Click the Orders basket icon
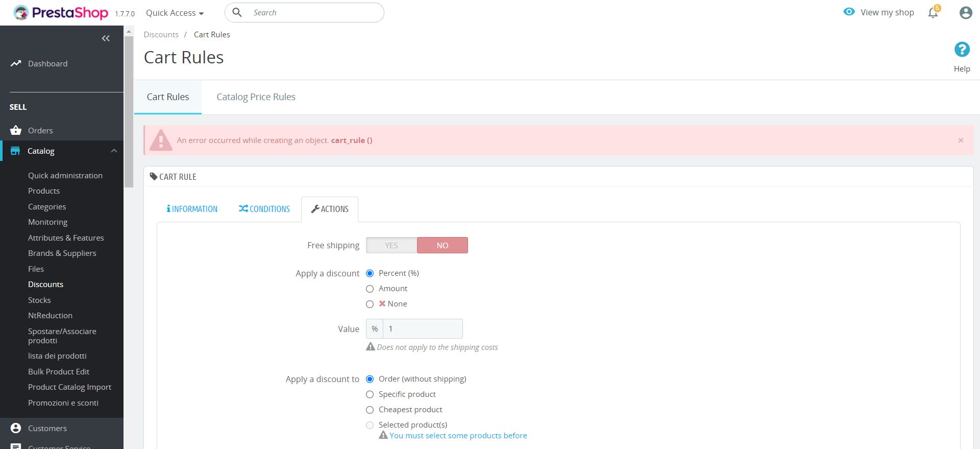 (16, 130)
